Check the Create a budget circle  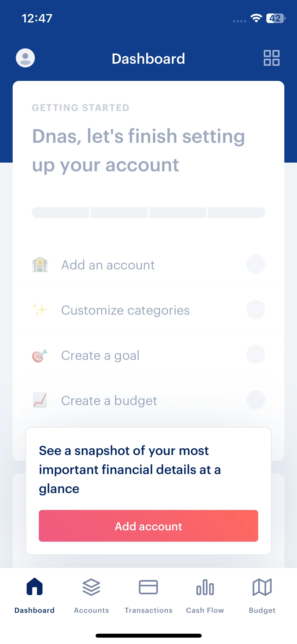click(x=256, y=400)
